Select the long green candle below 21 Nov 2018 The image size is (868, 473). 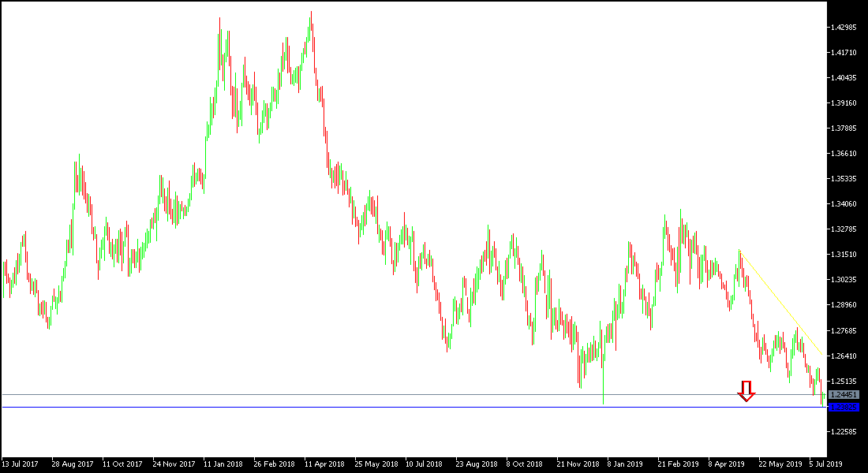point(604,382)
